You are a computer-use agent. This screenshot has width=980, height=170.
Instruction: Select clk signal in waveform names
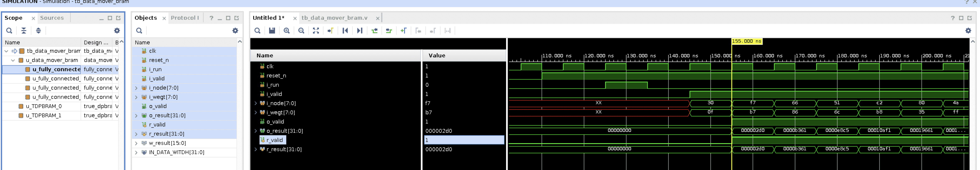tap(270, 66)
